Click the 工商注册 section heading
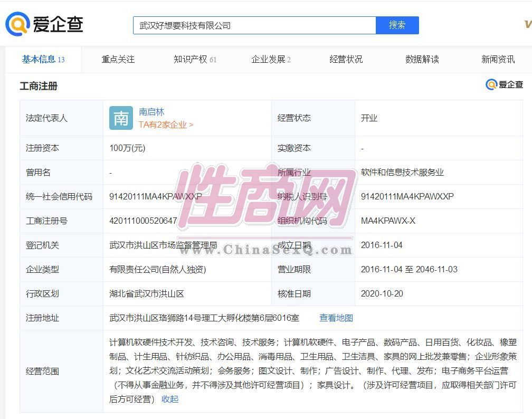 pos(39,86)
